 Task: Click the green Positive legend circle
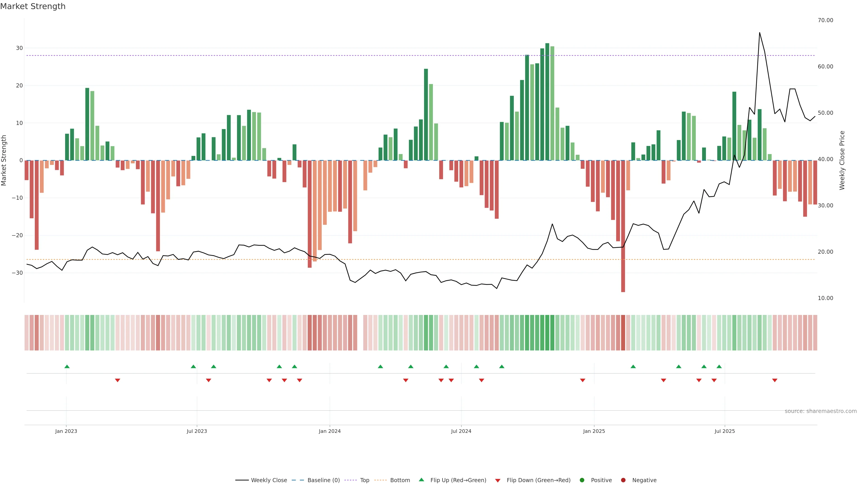(582, 480)
